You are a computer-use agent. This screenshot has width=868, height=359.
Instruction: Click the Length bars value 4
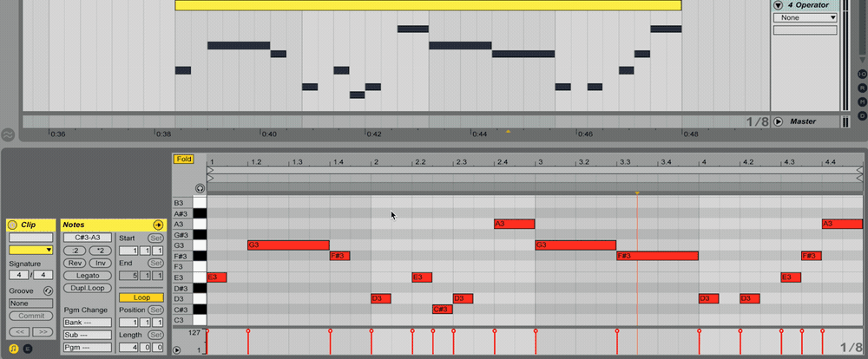point(127,348)
